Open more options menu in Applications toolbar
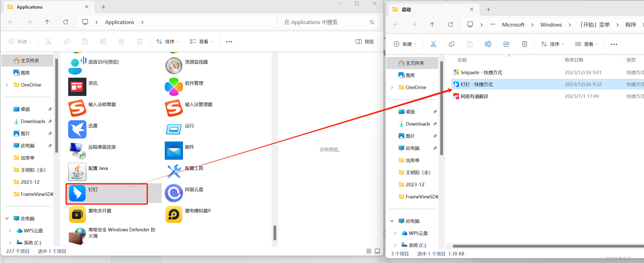644x263 pixels. pyautogui.click(x=229, y=42)
